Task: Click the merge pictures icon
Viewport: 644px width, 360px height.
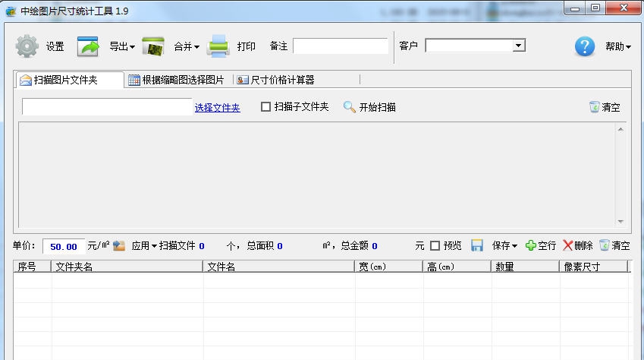Action: pos(153,46)
